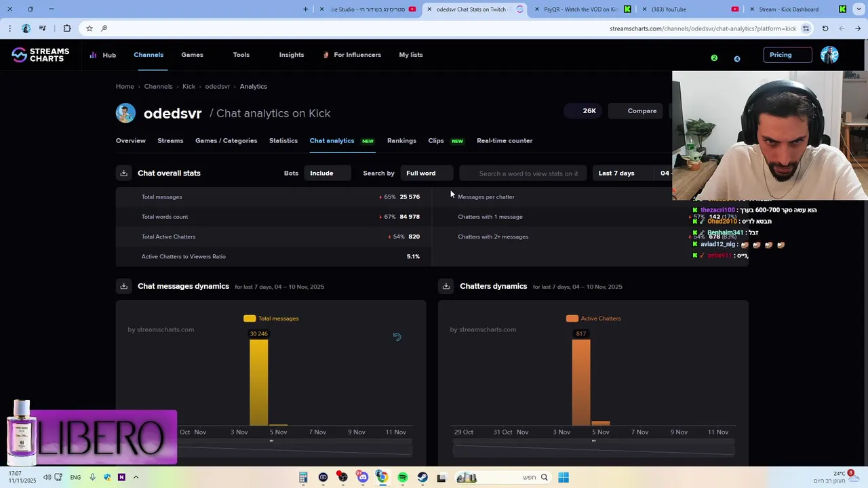Open the Last 7 days period dropdown
This screenshot has height=488, width=868.
[622, 174]
